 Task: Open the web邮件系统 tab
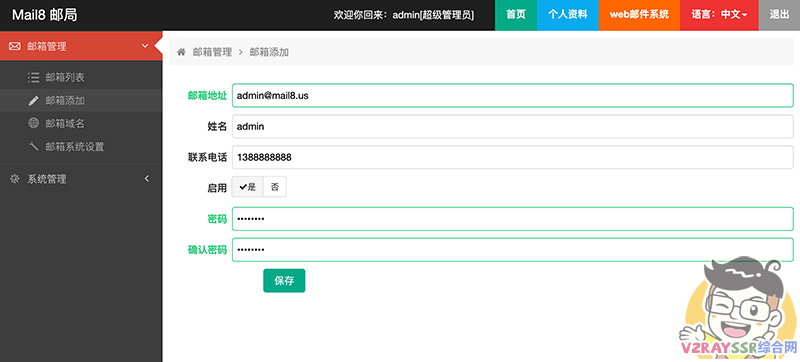point(639,15)
